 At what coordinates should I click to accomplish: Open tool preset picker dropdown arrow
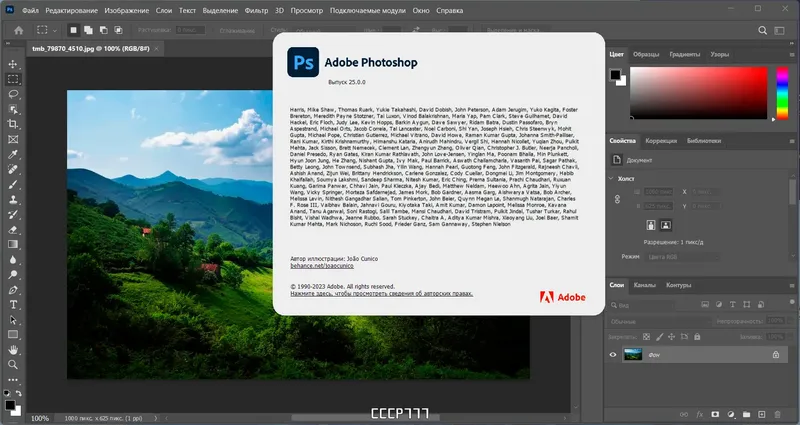[55, 31]
